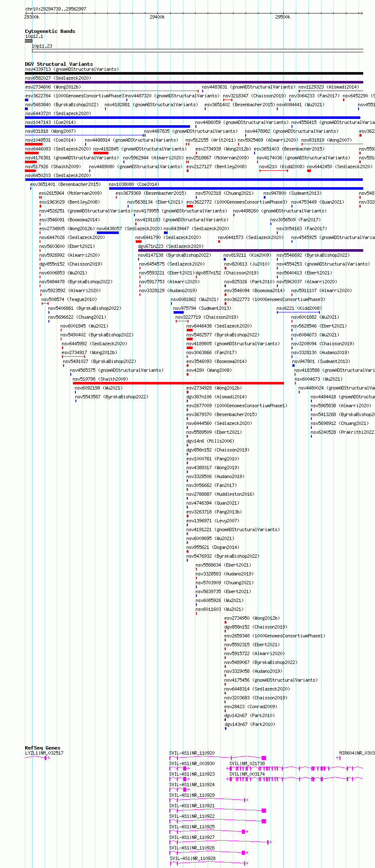The height and width of the screenshot is (868, 375).
Task: Click the DGV Structural Variants track title
Action: tap(59, 64)
